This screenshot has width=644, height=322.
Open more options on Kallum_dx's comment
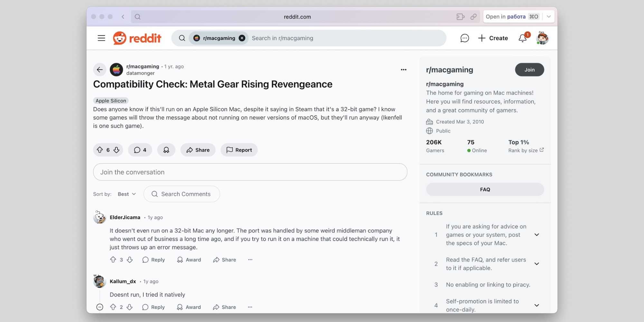(250, 307)
